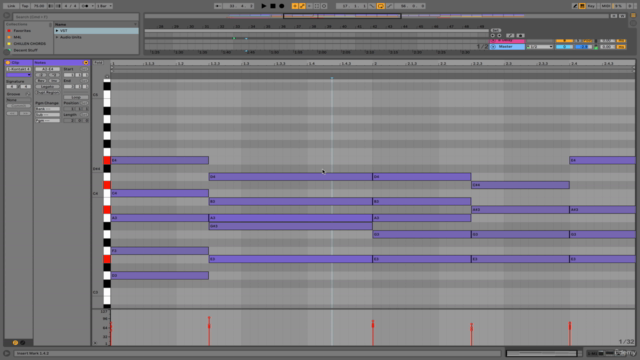Expand the VST folder
Viewport: 640px width, 360px height.
click(57, 31)
